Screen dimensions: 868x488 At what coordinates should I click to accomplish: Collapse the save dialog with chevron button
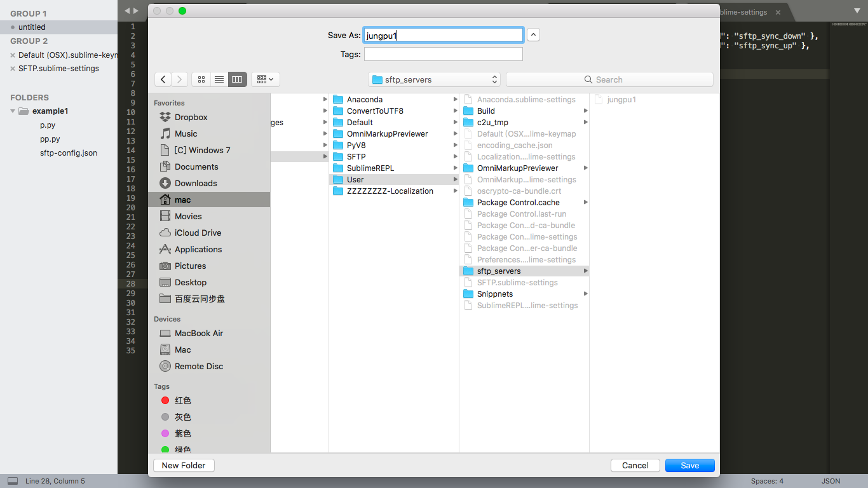tap(534, 35)
